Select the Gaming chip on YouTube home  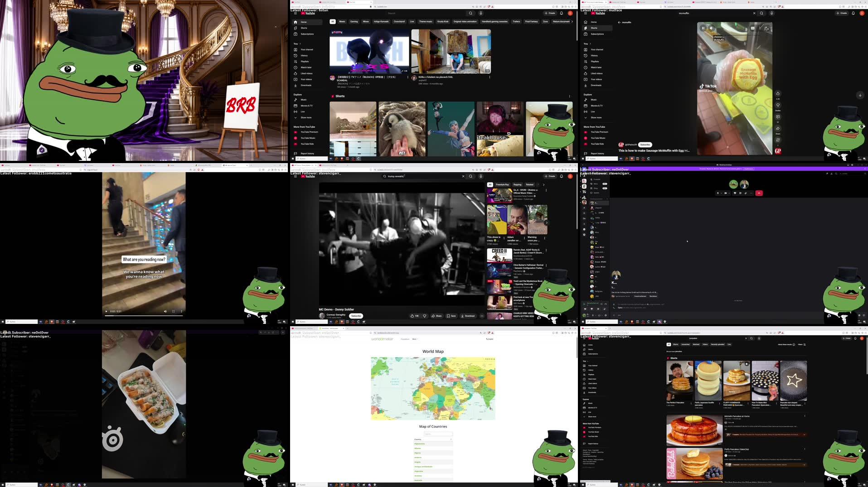point(354,21)
